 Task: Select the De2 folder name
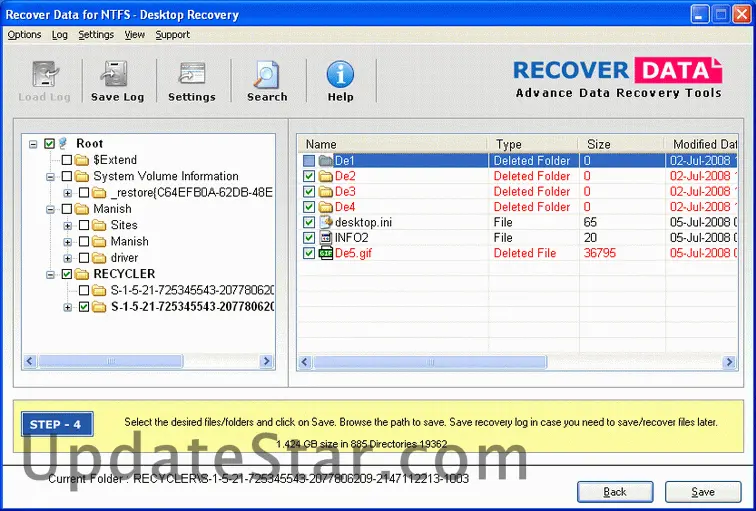point(345,176)
